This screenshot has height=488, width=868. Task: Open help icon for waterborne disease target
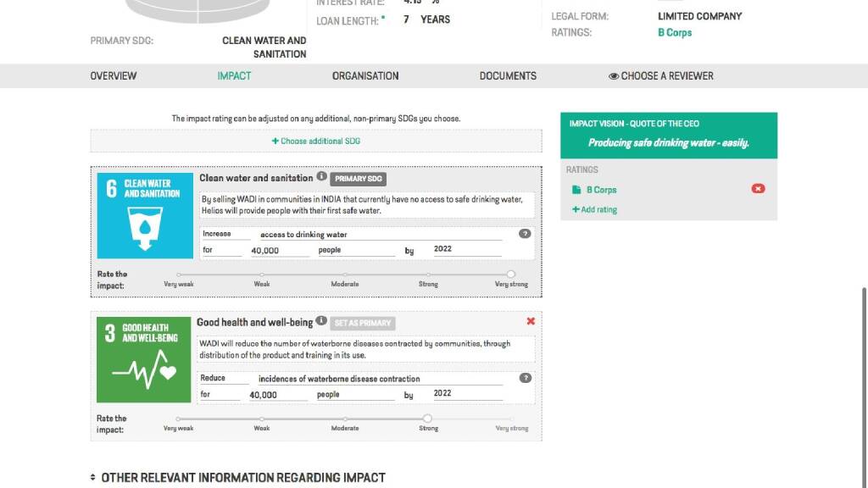(525, 379)
